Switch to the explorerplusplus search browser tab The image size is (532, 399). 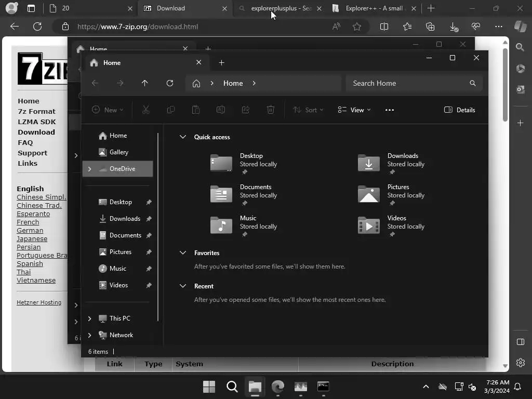click(x=279, y=8)
